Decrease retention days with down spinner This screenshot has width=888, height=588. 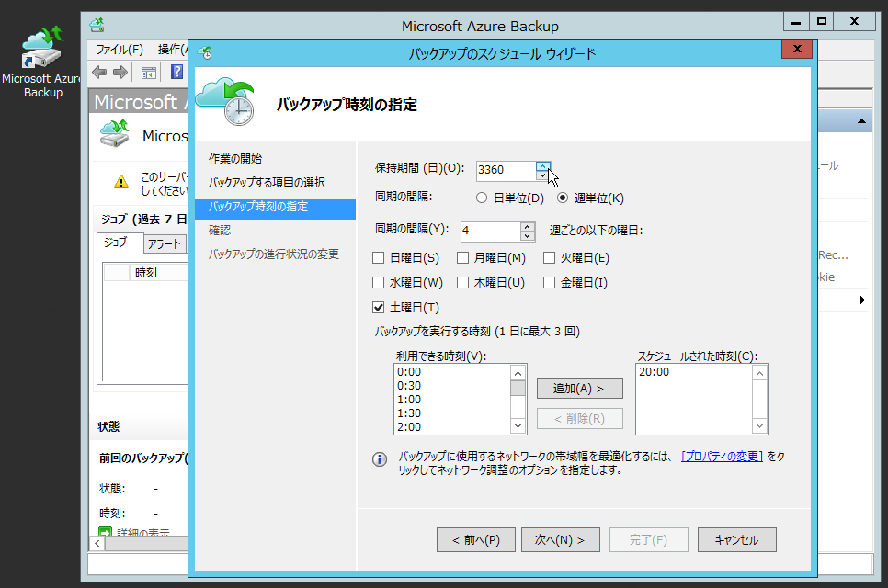(542, 175)
